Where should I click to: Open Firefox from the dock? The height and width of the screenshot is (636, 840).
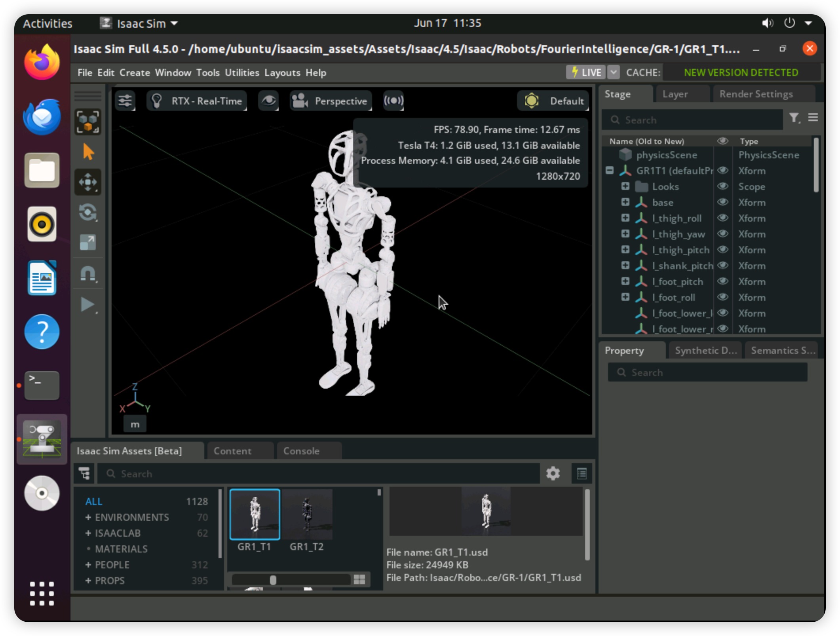pyautogui.click(x=42, y=62)
